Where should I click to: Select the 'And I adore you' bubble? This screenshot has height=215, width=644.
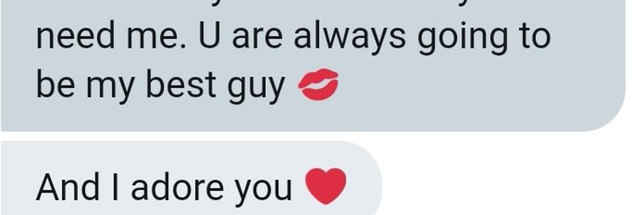[x=191, y=178]
